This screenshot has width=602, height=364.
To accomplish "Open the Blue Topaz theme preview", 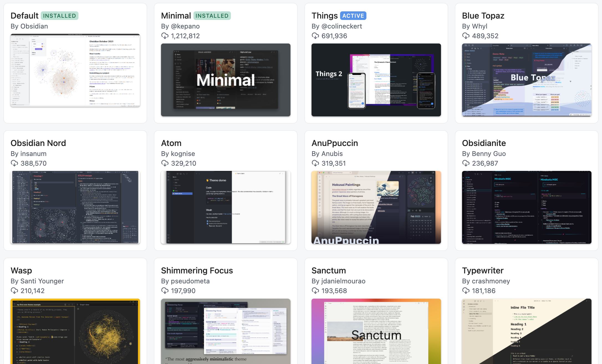I will (x=527, y=80).
